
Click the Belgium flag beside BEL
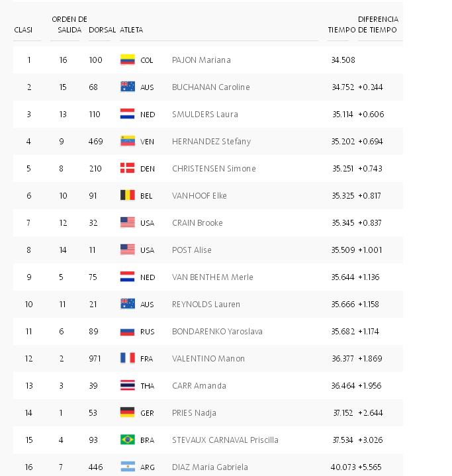click(128, 195)
